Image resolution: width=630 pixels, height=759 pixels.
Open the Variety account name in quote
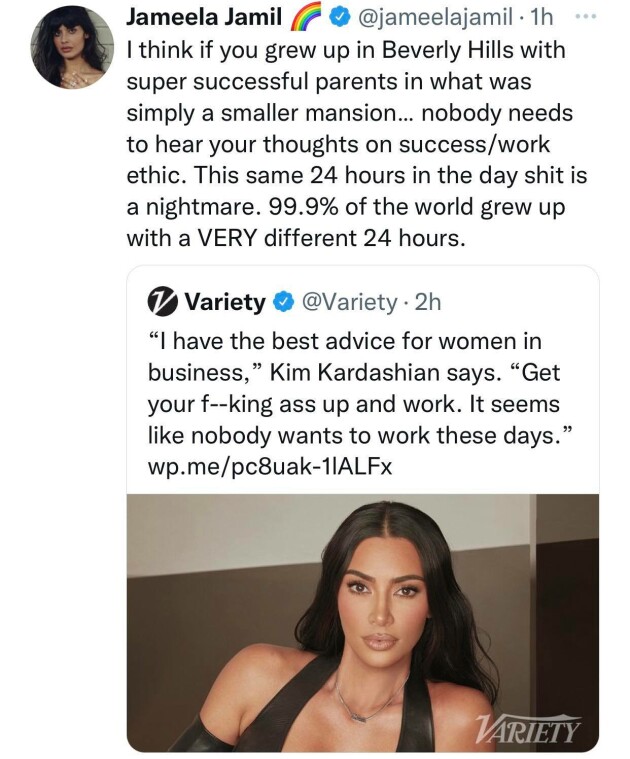225,301
